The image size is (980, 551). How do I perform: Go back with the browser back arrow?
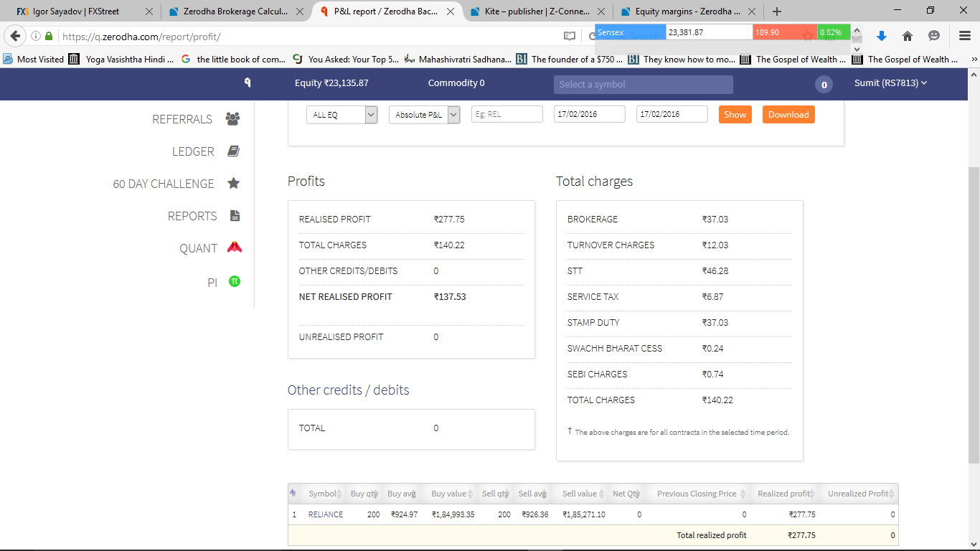15,36
